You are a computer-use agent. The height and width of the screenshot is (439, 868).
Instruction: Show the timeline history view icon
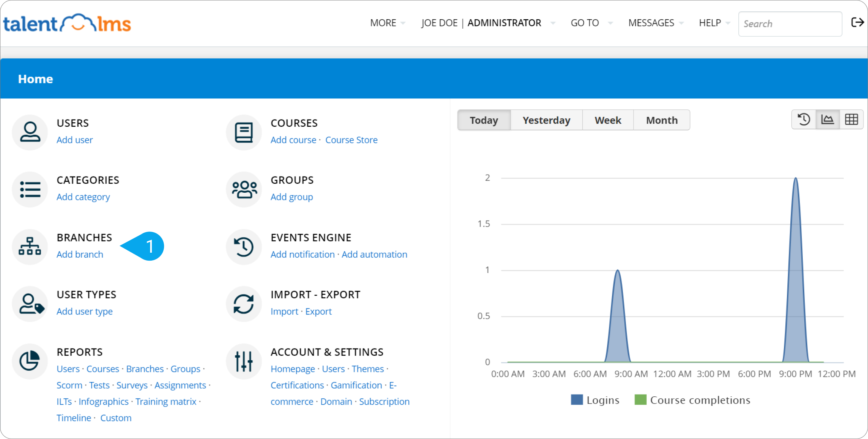click(x=804, y=120)
